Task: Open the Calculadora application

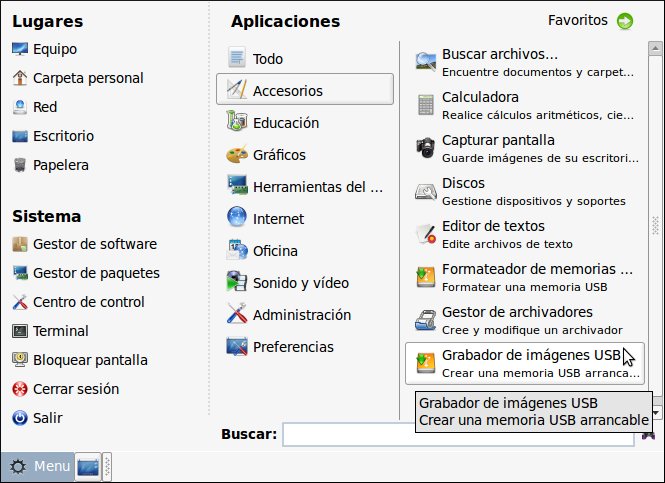Action: coord(480,104)
